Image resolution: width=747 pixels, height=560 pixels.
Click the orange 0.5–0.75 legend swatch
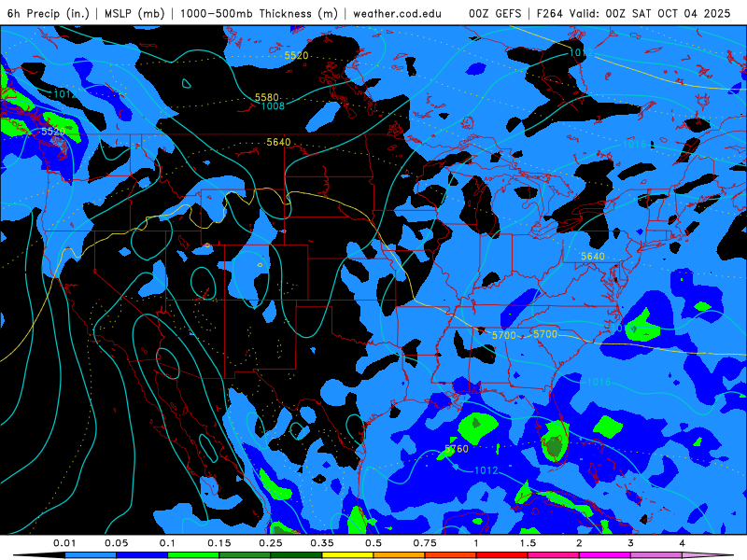400,555
